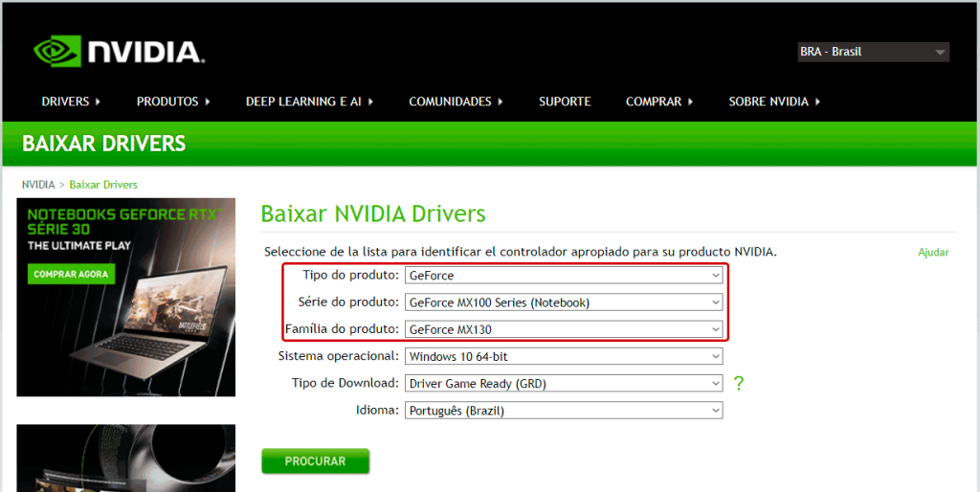This screenshot has width=980, height=492.
Task: Open the DEEP LEARNING E AI menu
Action: (309, 101)
